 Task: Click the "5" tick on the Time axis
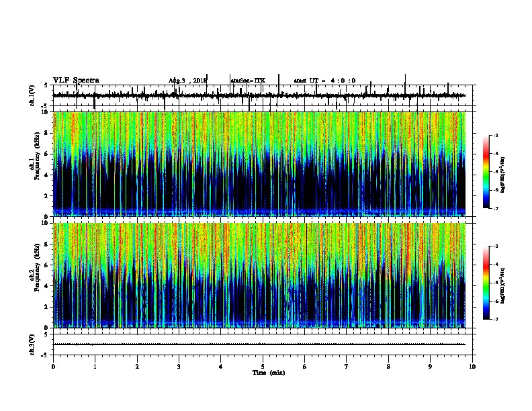click(263, 367)
